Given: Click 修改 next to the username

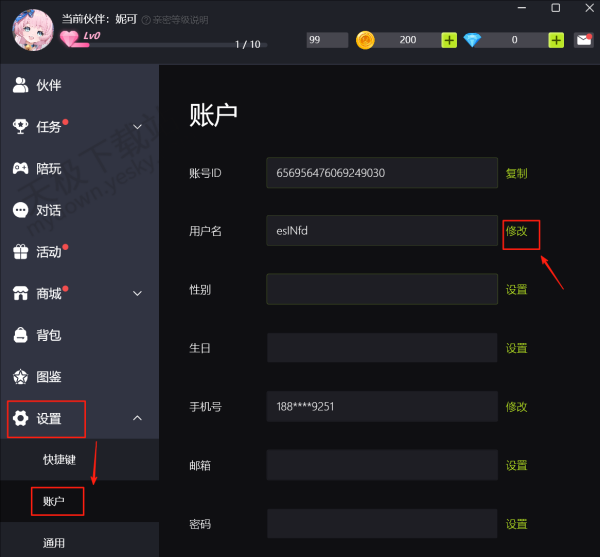Looking at the screenshot, I should (x=516, y=231).
